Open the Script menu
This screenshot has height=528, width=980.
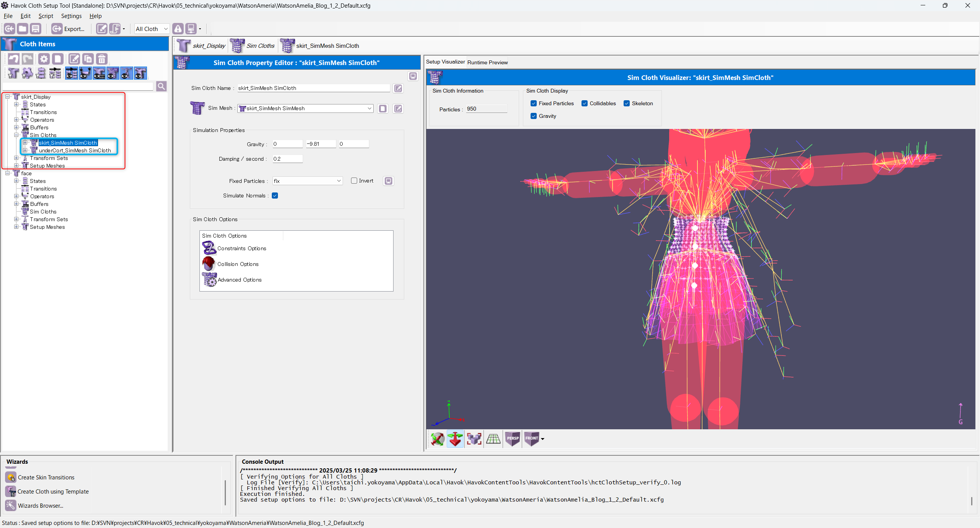click(46, 16)
